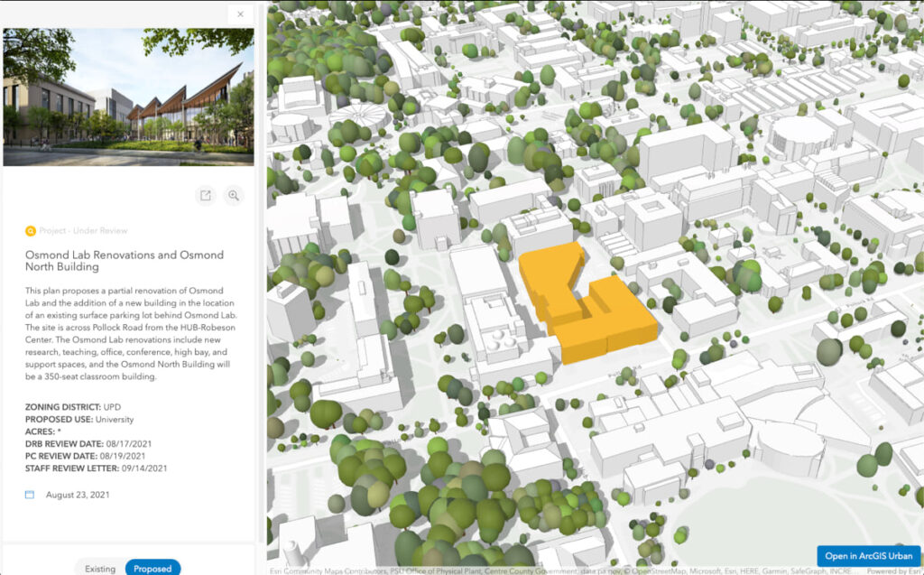Select the large domed building near Open in ArcGIS Urban
This screenshot has height=575, width=924.
pos(789,449)
